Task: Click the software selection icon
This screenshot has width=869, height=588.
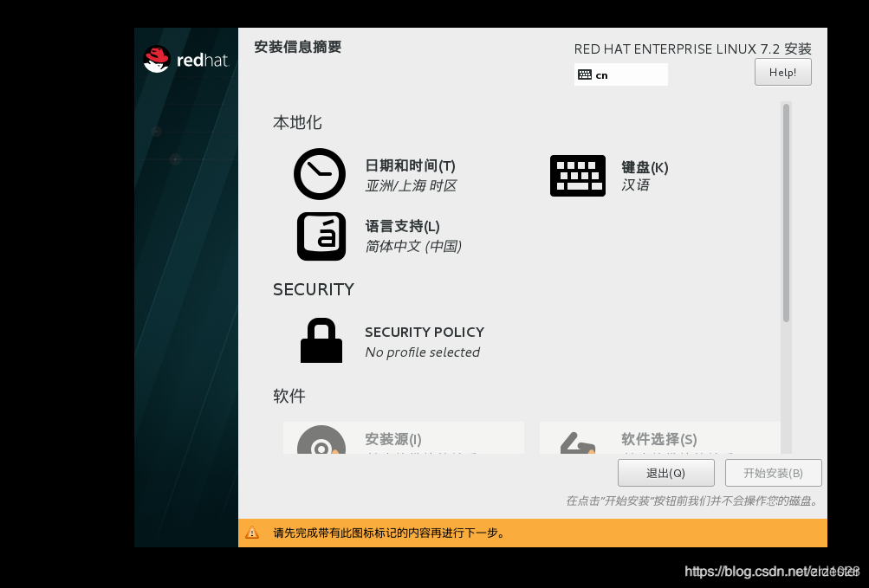Action: tap(578, 443)
